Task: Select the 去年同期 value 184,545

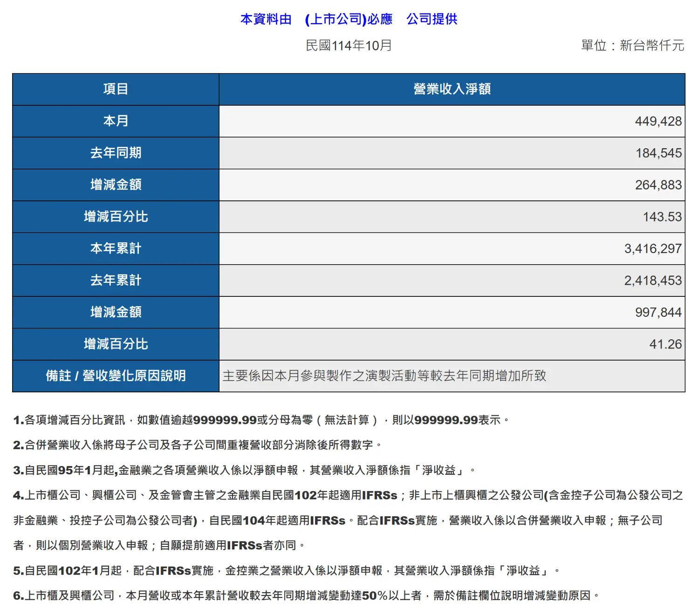Action: click(658, 153)
